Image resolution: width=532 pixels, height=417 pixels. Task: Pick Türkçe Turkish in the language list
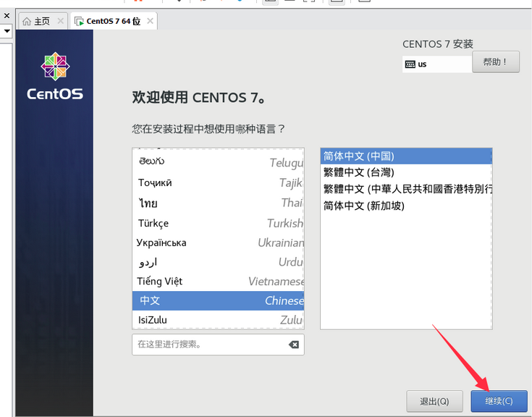click(x=217, y=223)
